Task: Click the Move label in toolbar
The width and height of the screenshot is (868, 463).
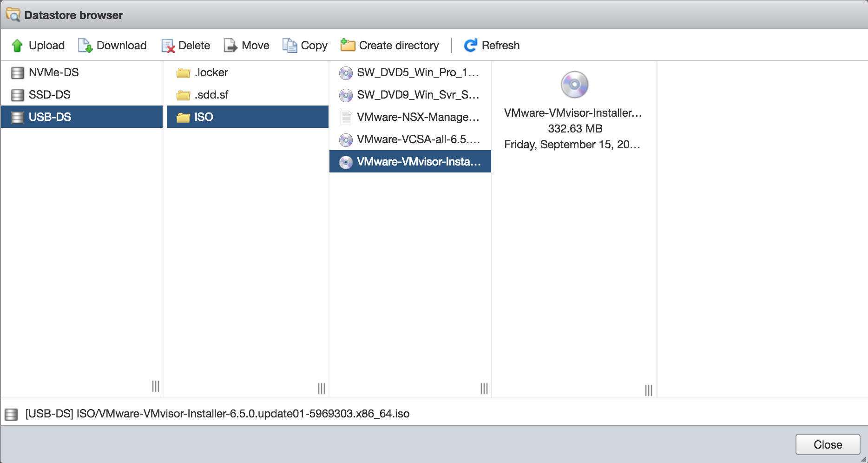Action: pyautogui.click(x=256, y=46)
